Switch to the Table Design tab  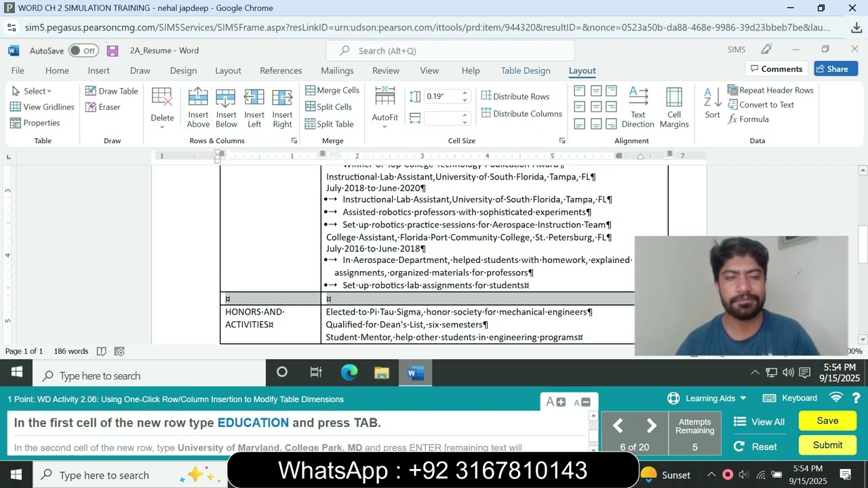point(526,70)
